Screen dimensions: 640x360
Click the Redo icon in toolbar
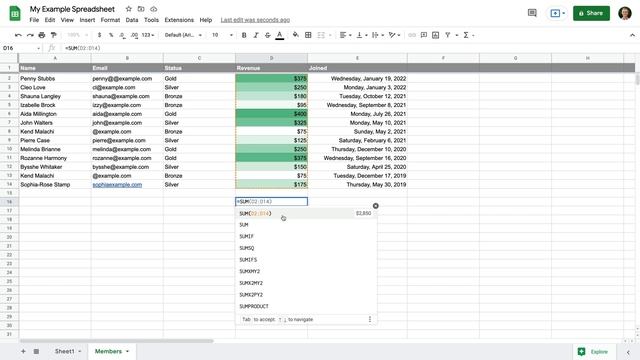coord(30,35)
